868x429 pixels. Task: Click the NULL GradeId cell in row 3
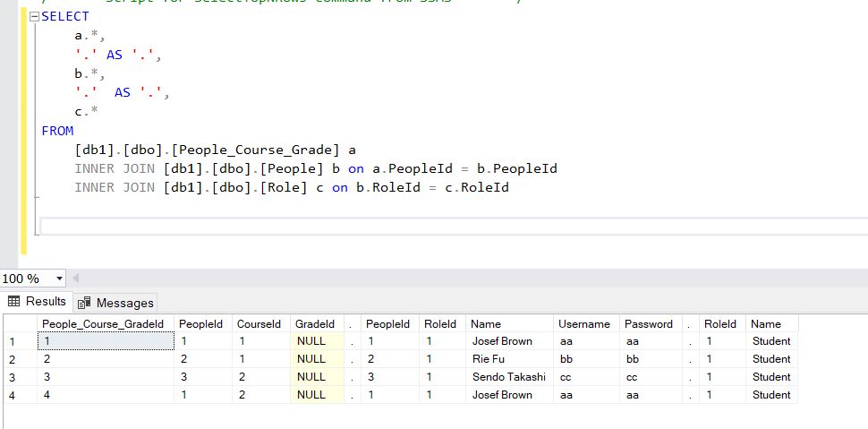click(317, 377)
